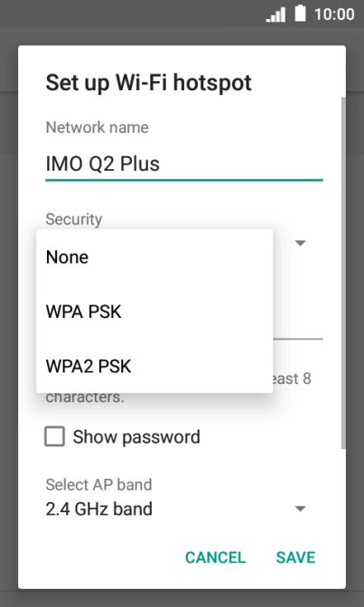Tap the signal strength icon
The height and width of the screenshot is (607, 364).
[x=275, y=14]
